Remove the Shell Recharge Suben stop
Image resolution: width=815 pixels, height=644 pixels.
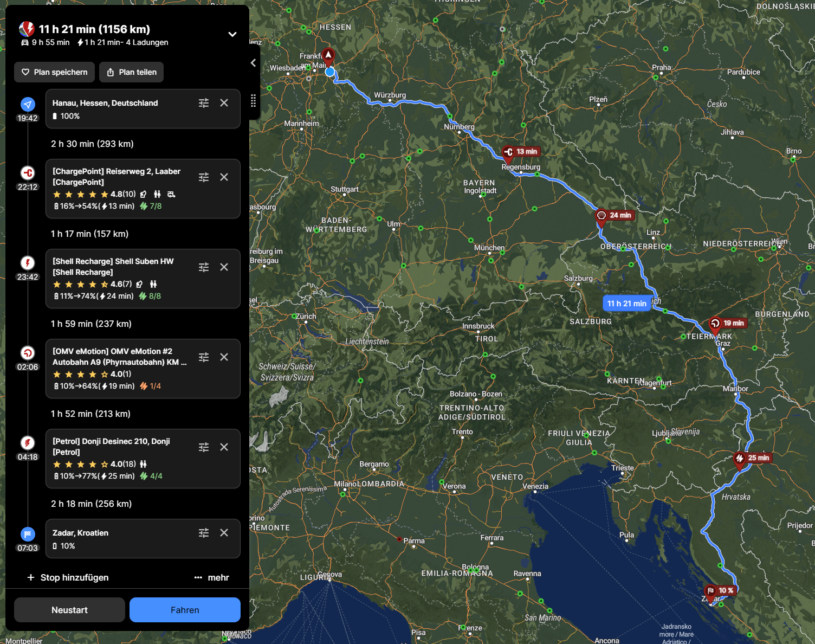224,267
